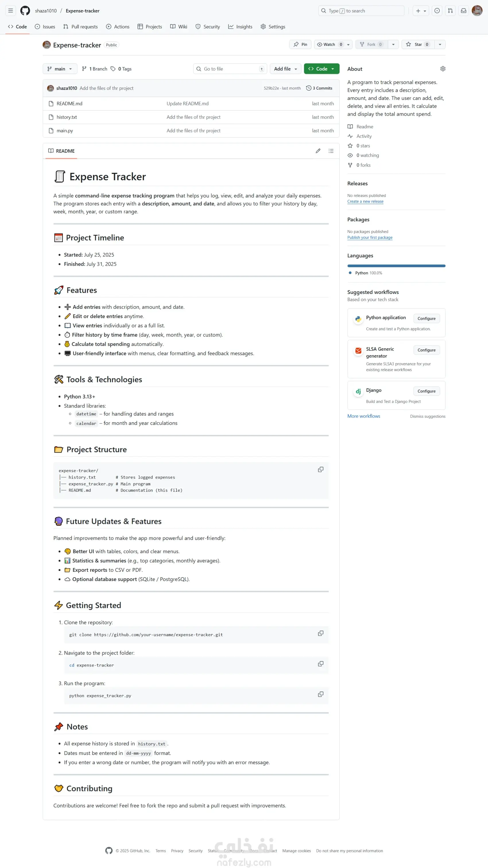Image resolution: width=488 pixels, height=868 pixels.
Task: Pin the repository to profile
Action: (x=300, y=44)
